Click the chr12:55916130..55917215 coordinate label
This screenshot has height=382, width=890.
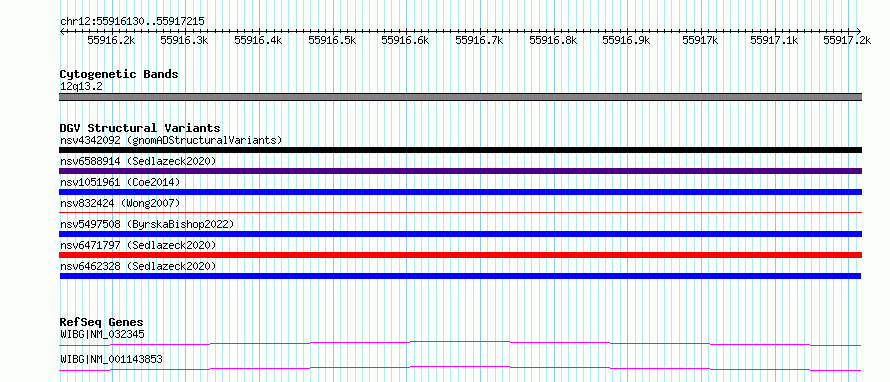[132, 22]
